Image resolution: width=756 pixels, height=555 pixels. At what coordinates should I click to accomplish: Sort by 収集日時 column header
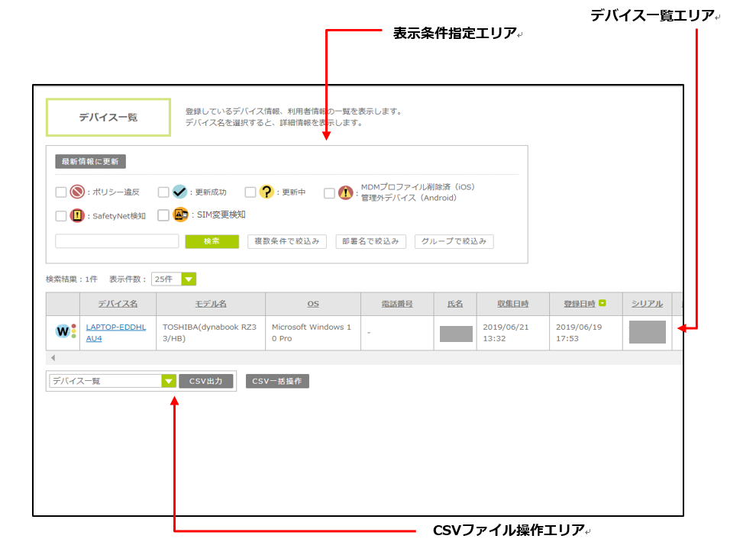pos(512,304)
